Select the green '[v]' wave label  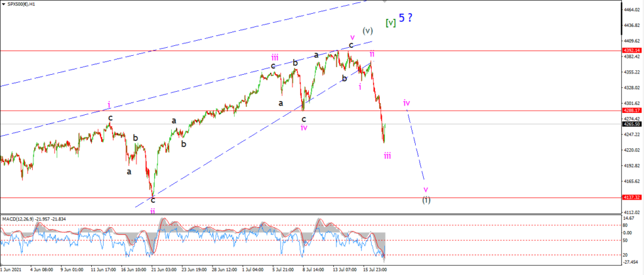tap(391, 23)
